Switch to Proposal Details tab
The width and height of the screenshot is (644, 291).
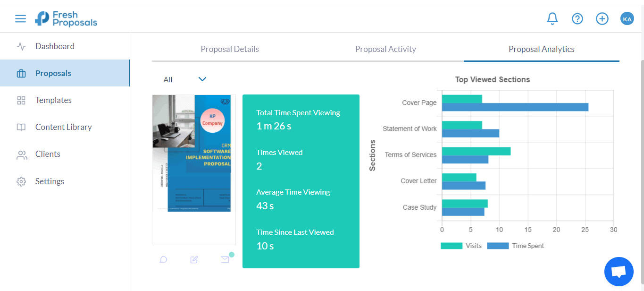click(x=230, y=49)
